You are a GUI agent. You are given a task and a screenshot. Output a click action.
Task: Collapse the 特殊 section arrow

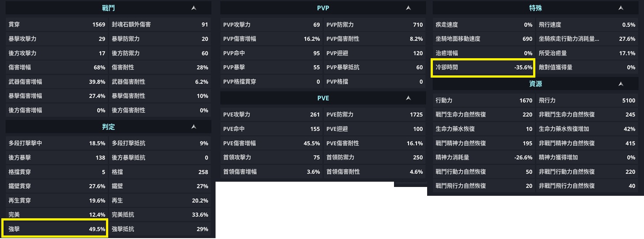coord(621,8)
